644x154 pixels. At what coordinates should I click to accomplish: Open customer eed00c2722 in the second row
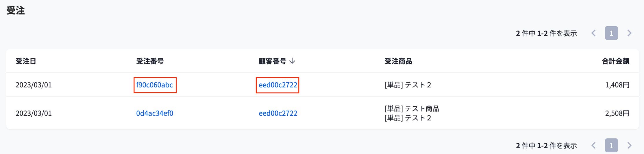click(278, 113)
